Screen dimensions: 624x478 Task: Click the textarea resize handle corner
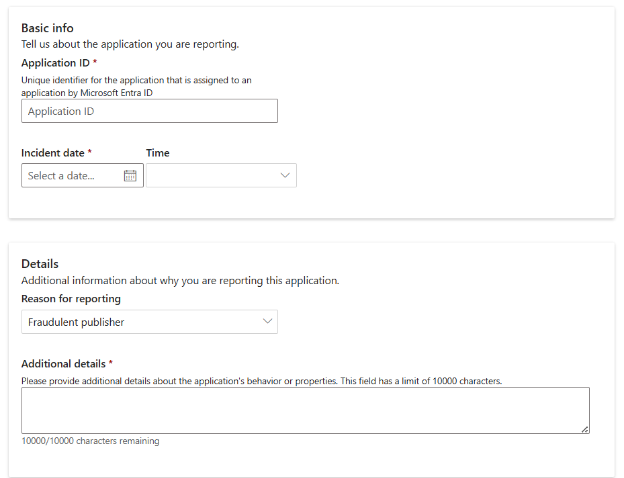point(585,429)
